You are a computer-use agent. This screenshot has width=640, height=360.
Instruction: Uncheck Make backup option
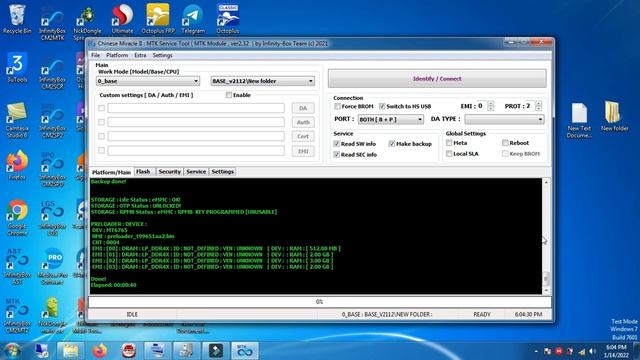[x=392, y=144]
